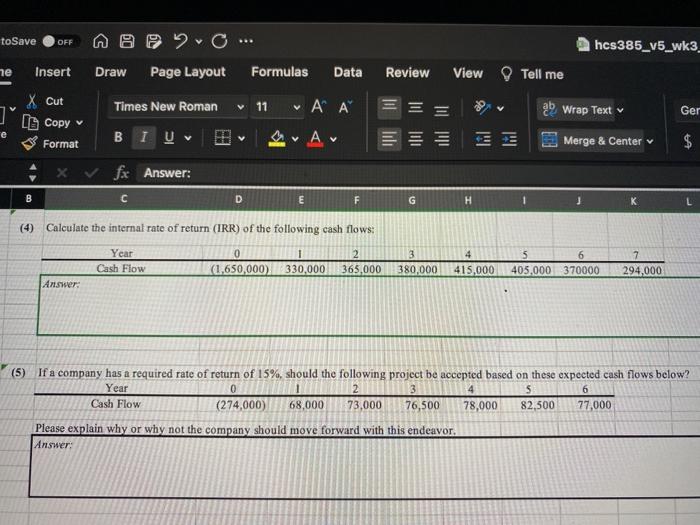This screenshot has width=700, height=525.
Task: Click the Format painter button
Action: click(x=50, y=144)
